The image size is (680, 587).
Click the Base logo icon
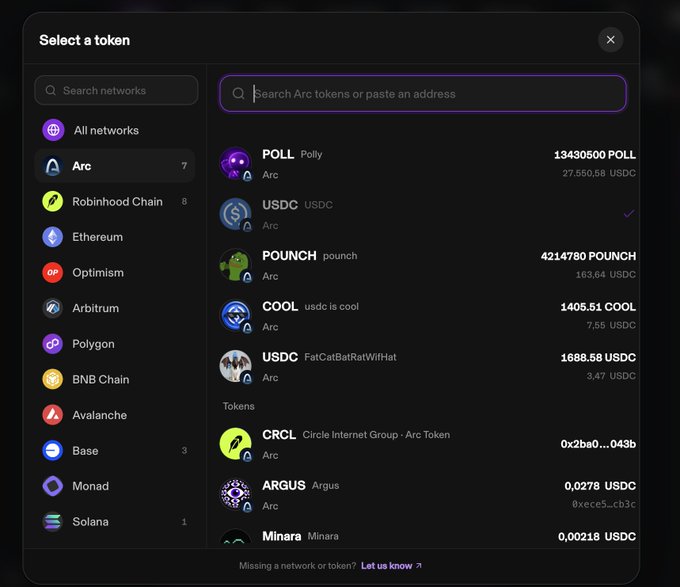(53, 450)
